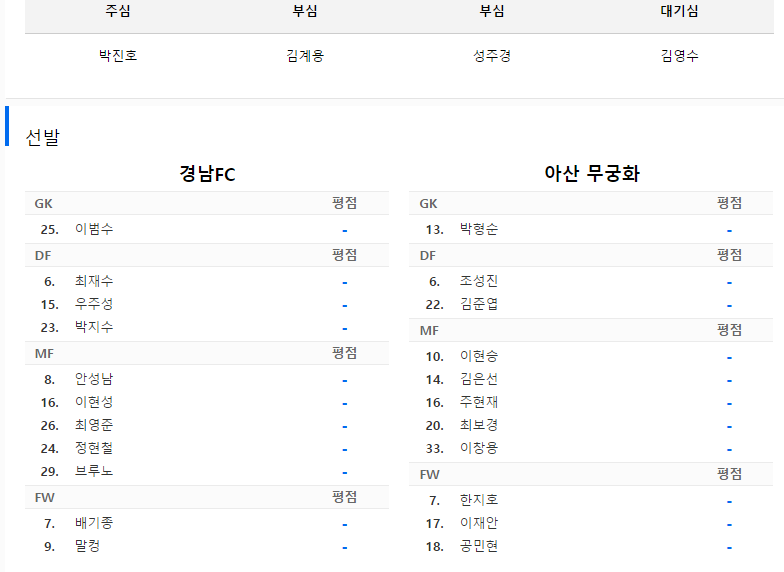Click 경남FC GK 평점 header
Screen dimensions: 784x572
click(x=344, y=203)
